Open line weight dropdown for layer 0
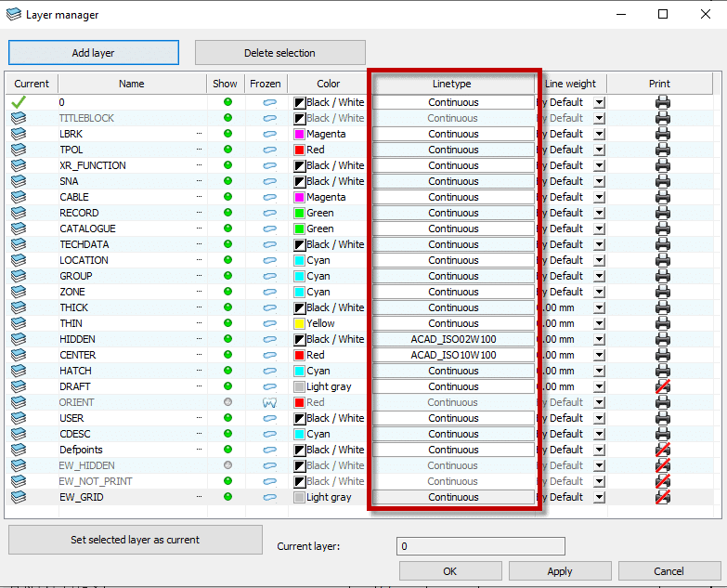This screenshot has width=727, height=588. pyautogui.click(x=600, y=102)
